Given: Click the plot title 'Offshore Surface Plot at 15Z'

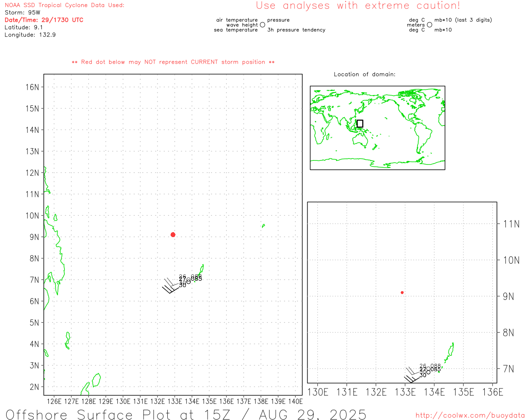Looking at the screenshot, I should (118, 414).
